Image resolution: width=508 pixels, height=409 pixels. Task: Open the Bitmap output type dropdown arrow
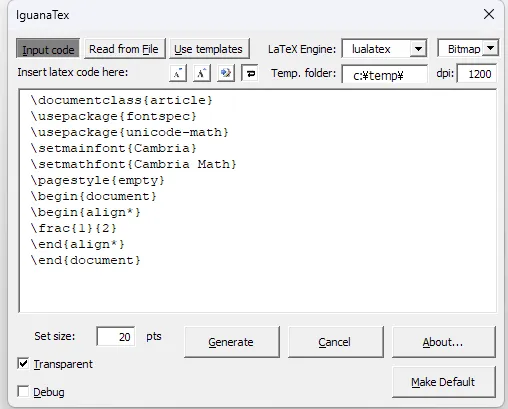click(x=490, y=48)
